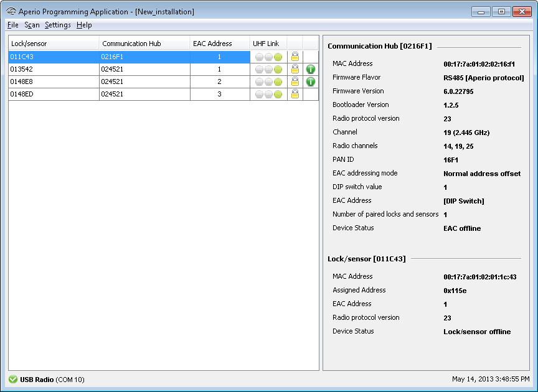Click the USB Radio (COM 10) status text
This screenshot has width=538, height=392.
[x=52, y=380]
